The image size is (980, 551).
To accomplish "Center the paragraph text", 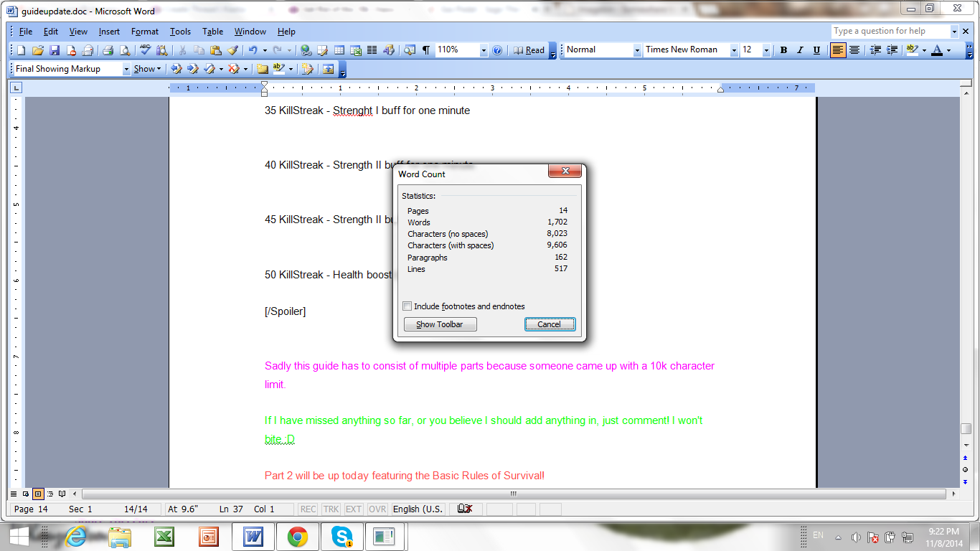I will 854,50.
